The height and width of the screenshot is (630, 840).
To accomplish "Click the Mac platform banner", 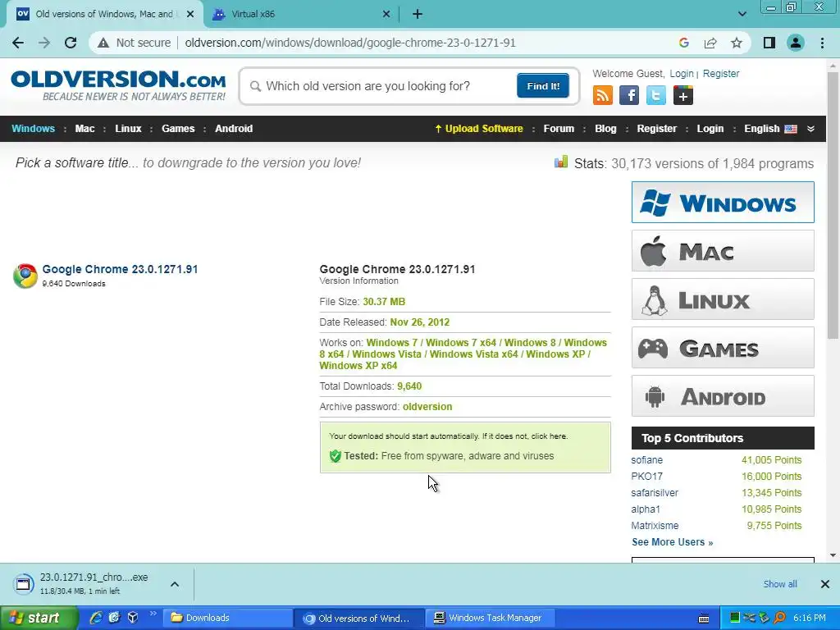I will tap(723, 251).
